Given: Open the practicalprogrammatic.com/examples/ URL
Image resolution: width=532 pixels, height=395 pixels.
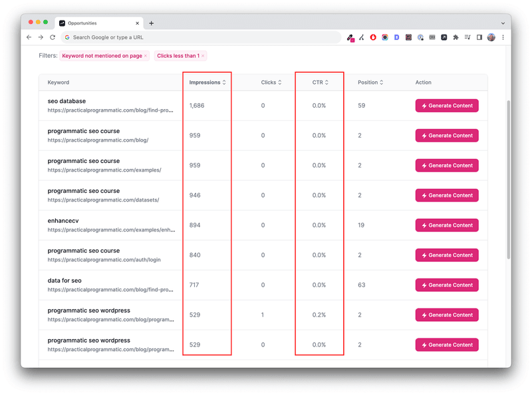Looking at the screenshot, I should click(x=104, y=170).
